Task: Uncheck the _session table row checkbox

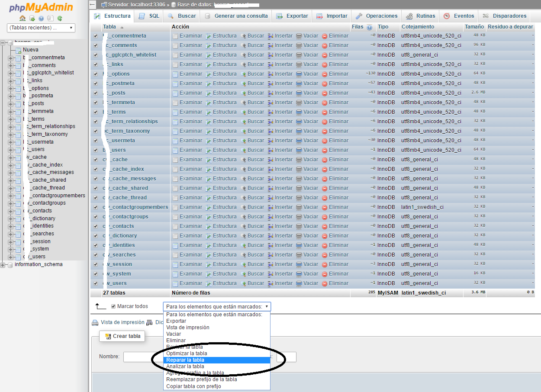Action: (96, 264)
